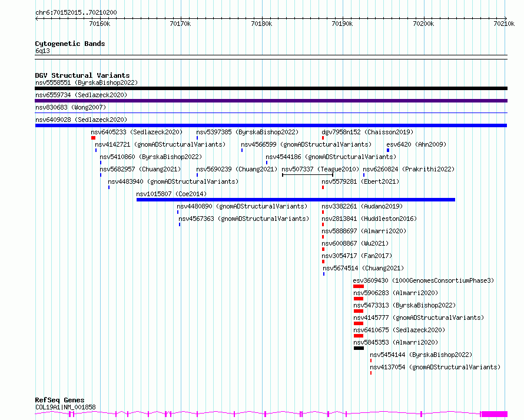524x420 pixels.
Task: Click esv6420 (Ahn2009) label
Action: click(x=416, y=144)
